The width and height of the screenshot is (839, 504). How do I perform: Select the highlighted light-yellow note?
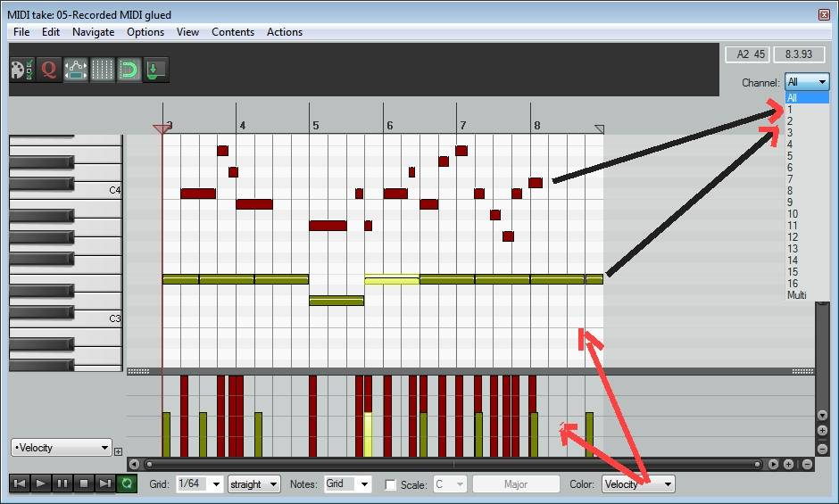[392, 279]
